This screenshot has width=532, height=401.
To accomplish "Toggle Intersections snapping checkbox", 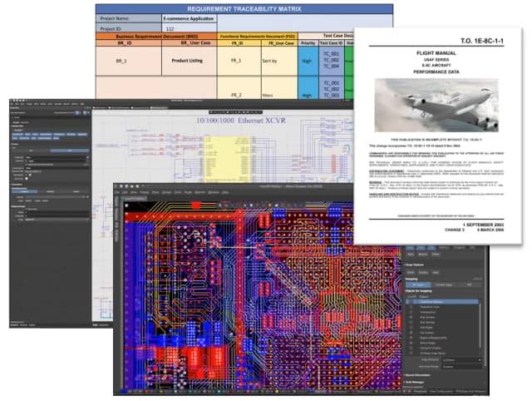I will click(411, 312).
